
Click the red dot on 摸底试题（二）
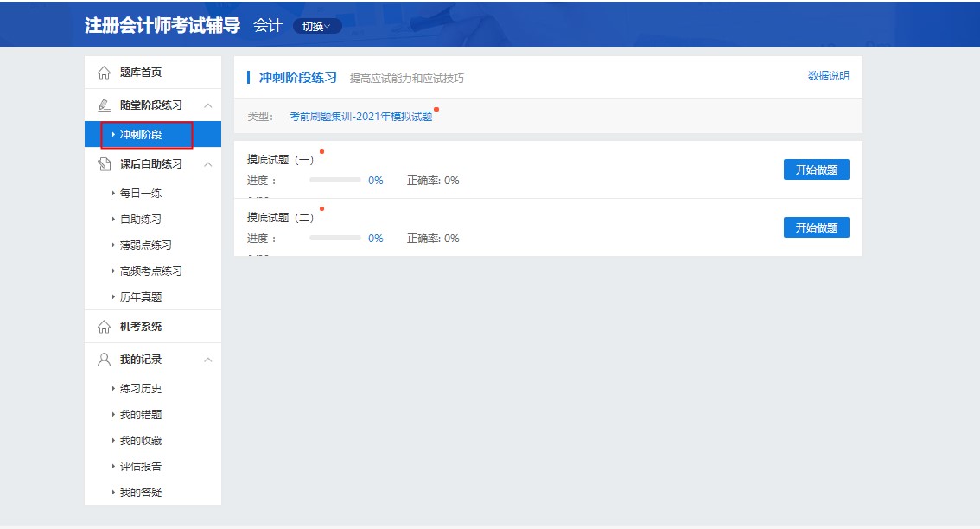pyautogui.click(x=322, y=208)
